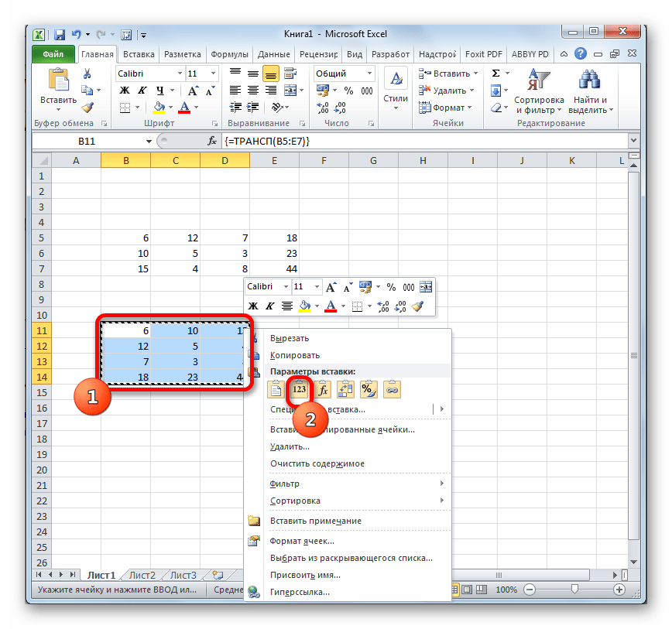Viewport: 672px width, 629px height.
Task: Click the increase font size icon in ribbon
Action: coord(193,91)
